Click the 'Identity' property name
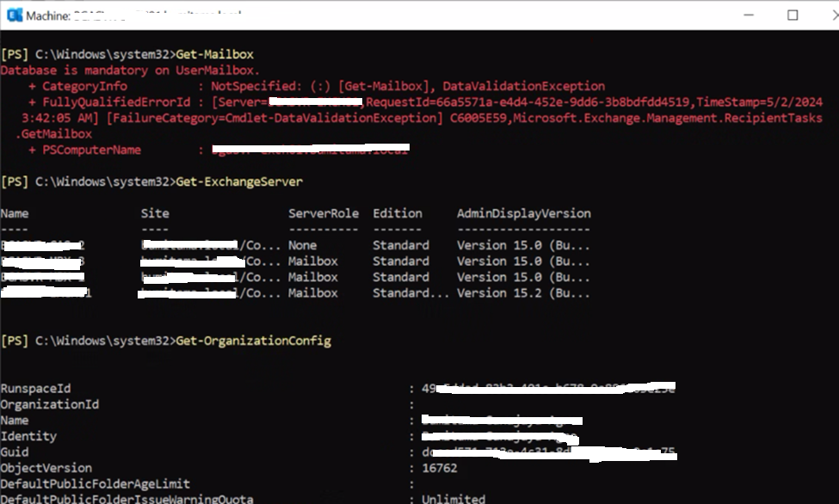This screenshot has height=504, width=839. (x=28, y=437)
